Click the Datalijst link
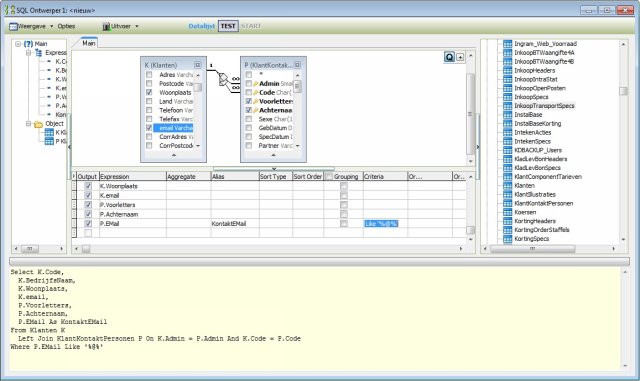The width and height of the screenshot is (640, 381). point(202,26)
